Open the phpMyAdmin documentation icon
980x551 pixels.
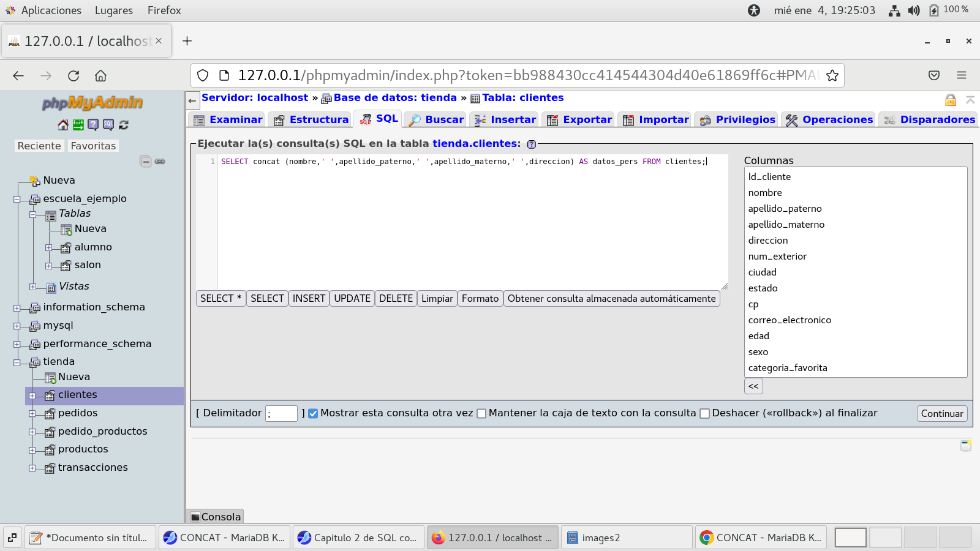tap(93, 125)
